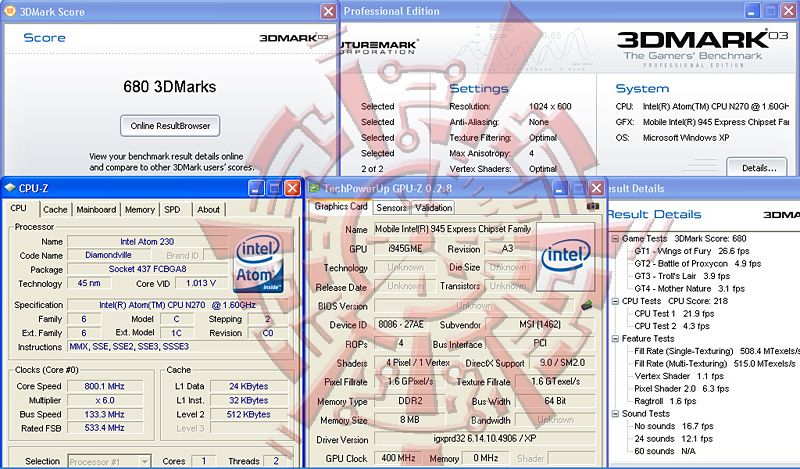Click the Rated FSB 533.4 MHz value
The image size is (800, 469).
(105, 428)
